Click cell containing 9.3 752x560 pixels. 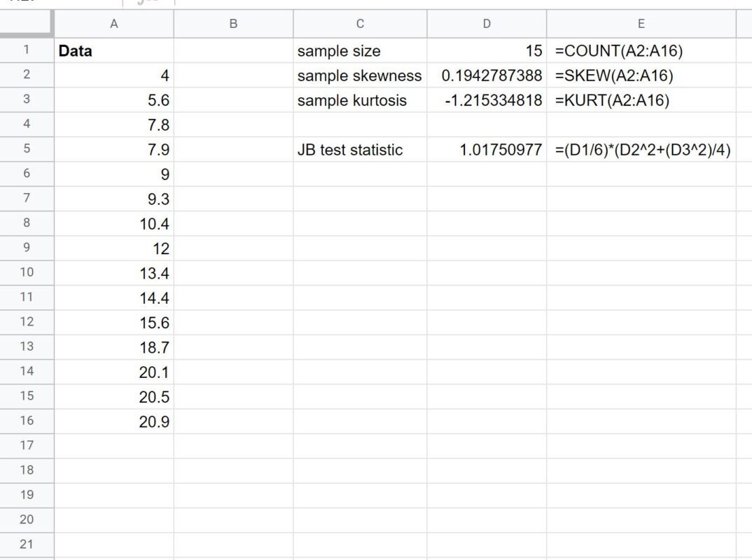click(114, 199)
